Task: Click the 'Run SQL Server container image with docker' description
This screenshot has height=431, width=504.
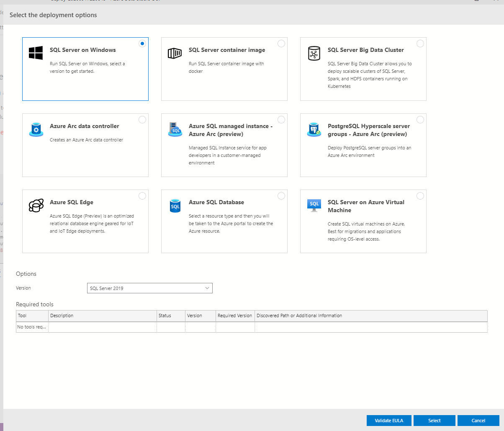Action: coord(226,67)
